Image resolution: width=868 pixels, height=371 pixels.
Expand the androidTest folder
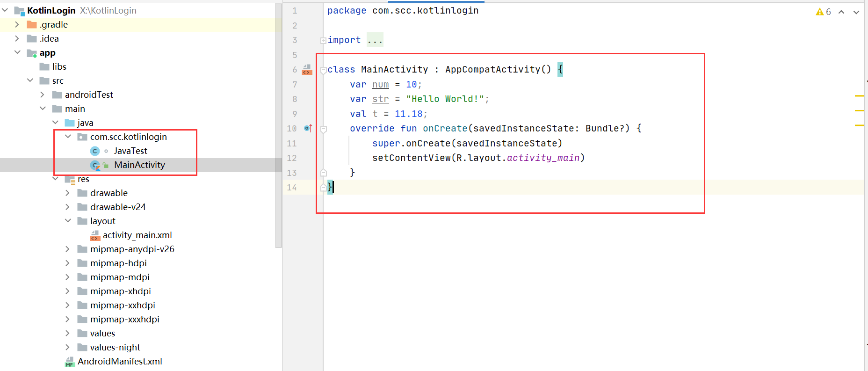(43, 95)
